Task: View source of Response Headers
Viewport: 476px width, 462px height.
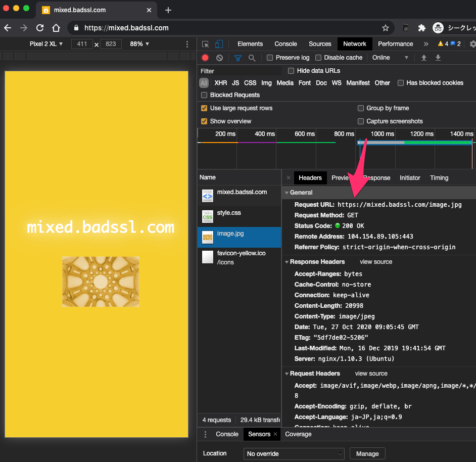Action: [376, 262]
